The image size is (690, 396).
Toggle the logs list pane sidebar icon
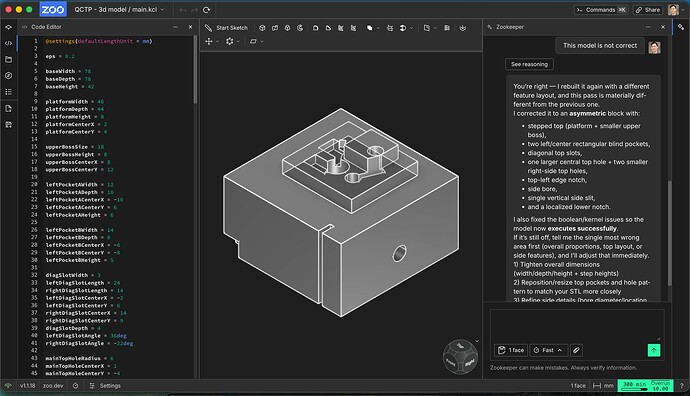(8, 92)
